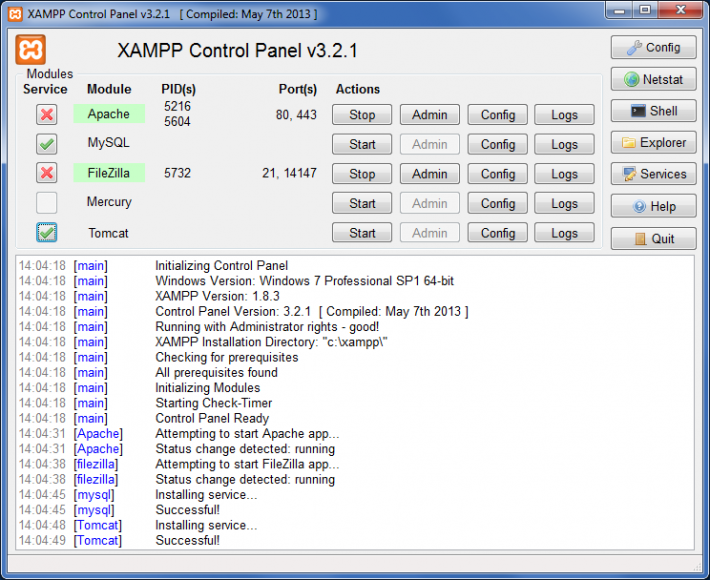Toggle the Mercury service checkbox
Viewport: 710px width, 580px height.
(x=47, y=202)
